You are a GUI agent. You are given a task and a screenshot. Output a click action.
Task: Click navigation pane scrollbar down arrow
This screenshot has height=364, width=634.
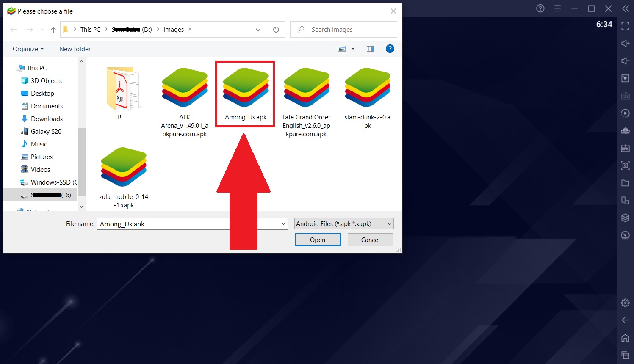point(81,206)
